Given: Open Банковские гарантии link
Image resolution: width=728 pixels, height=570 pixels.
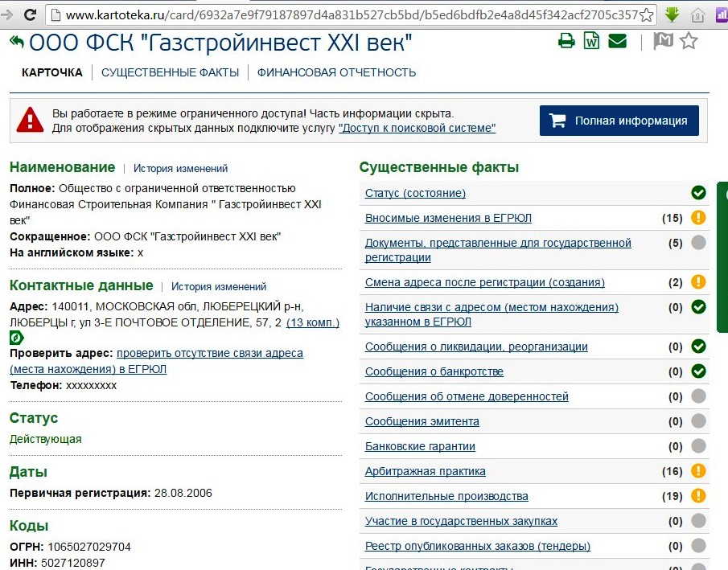Looking at the screenshot, I should (x=420, y=446).
